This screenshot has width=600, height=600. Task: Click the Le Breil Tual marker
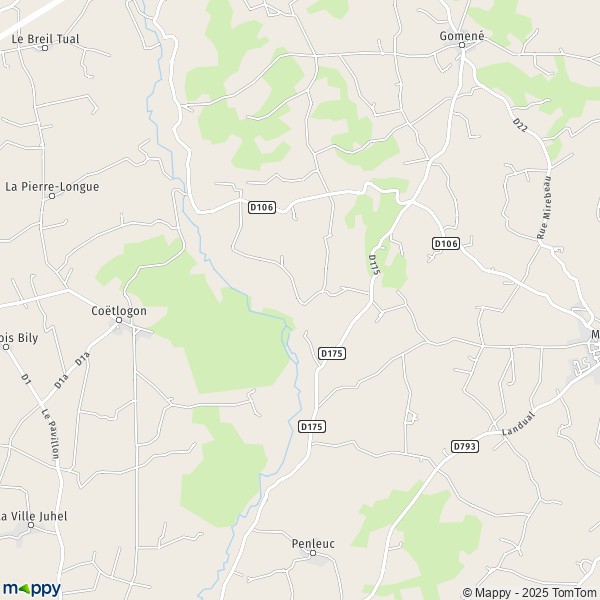tap(45, 48)
